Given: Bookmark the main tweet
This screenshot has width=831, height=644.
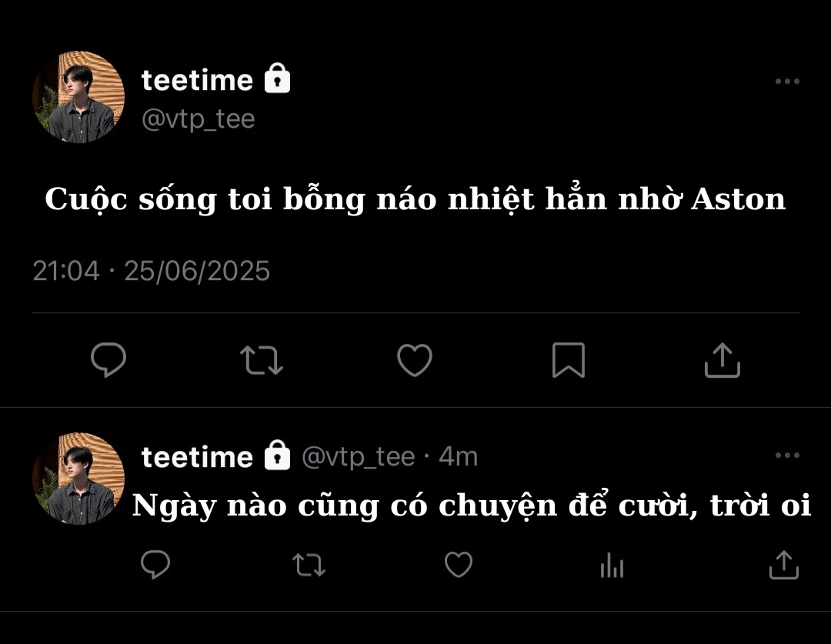Looking at the screenshot, I should tap(569, 360).
